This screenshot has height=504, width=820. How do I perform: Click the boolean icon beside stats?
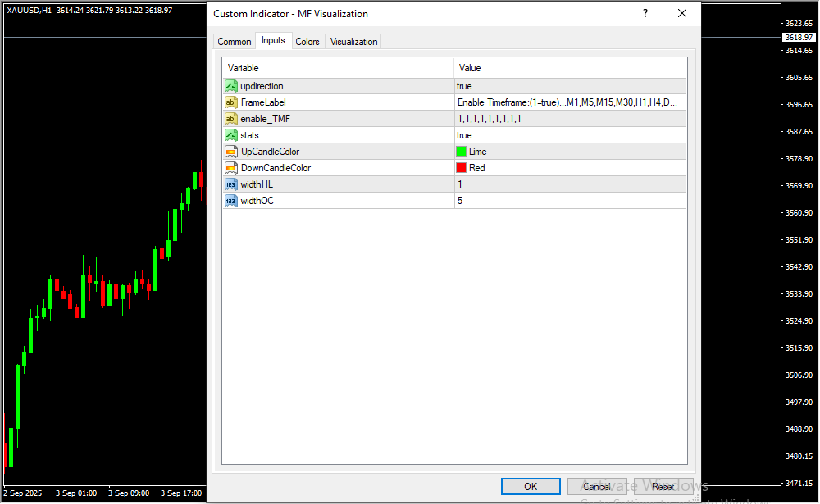point(230,135)
